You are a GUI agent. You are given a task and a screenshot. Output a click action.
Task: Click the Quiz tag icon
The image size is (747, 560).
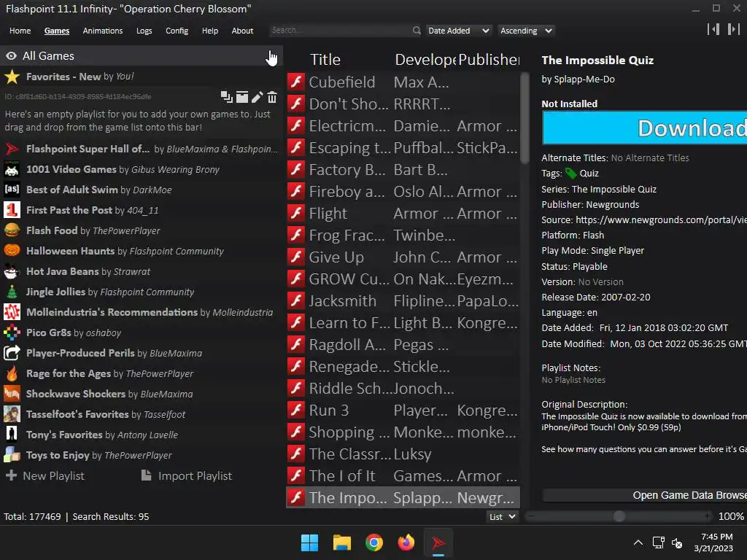(x=570, y=174)
